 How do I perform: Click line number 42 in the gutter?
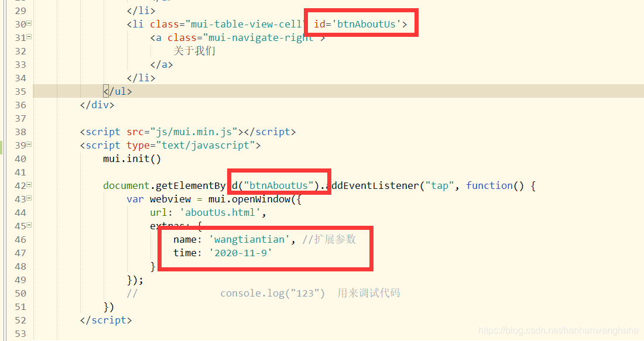coord(20,185)
